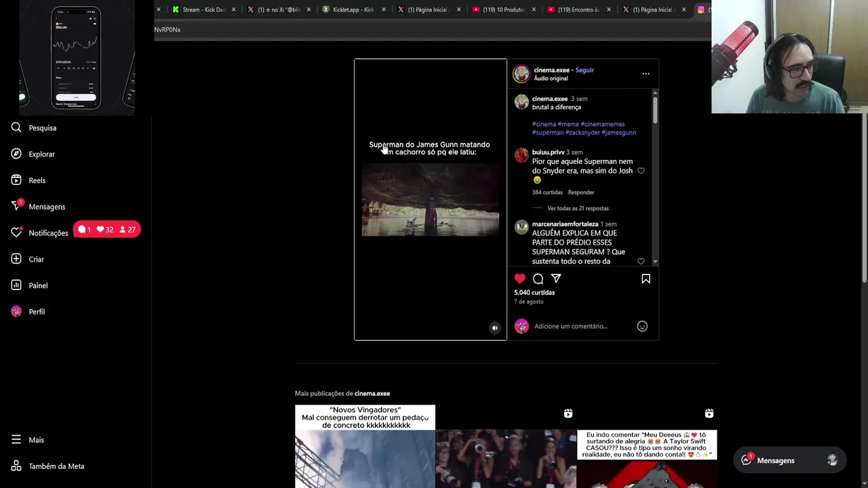The width and height of the screenshot is (868, 488).
Task: Open buiuu.privv commenter profile
Action: click(x=548, y=152)
